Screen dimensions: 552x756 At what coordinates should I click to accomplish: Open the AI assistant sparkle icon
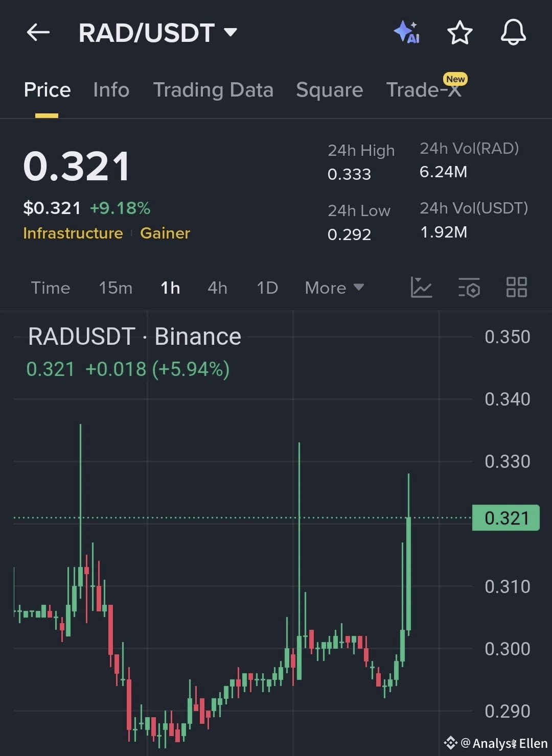(407, 32)
